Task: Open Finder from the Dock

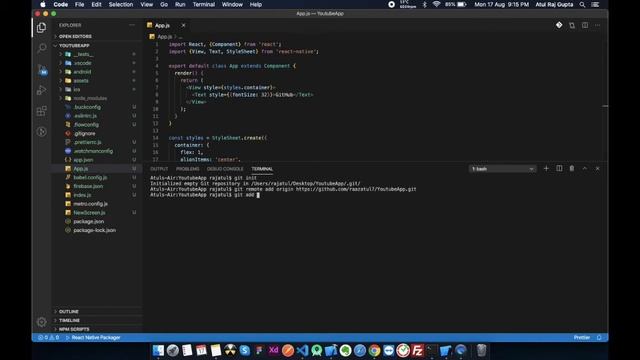Action: (158, 350)
